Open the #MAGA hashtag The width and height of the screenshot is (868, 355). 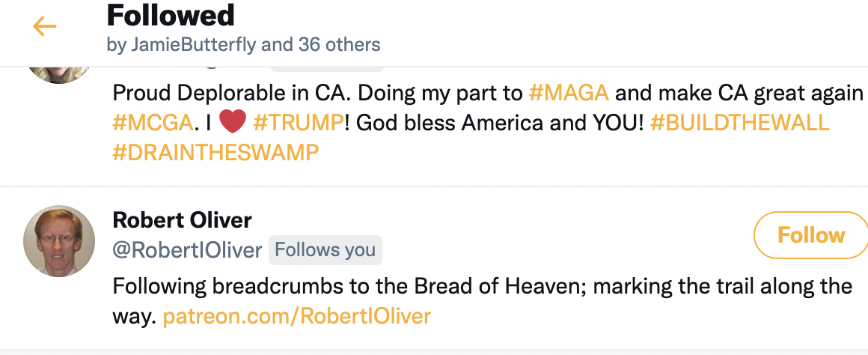pyautogui.click(x=569, y=94)
